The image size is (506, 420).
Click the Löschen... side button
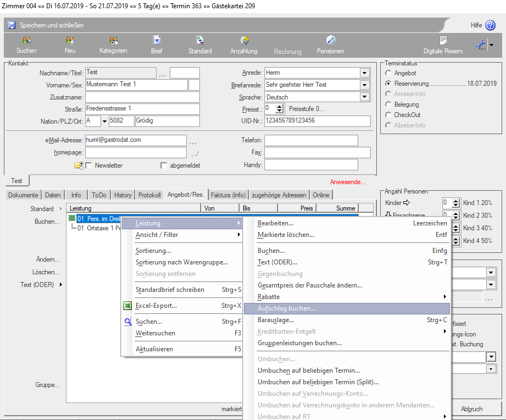coord(46,272)
